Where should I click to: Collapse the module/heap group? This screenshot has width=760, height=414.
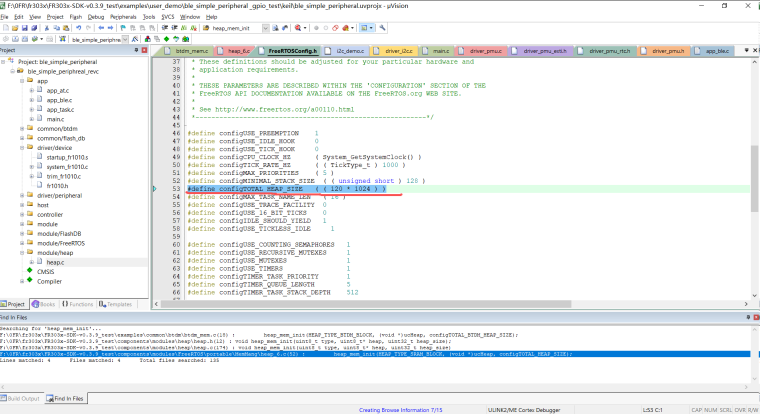click(x=23, y=253)
